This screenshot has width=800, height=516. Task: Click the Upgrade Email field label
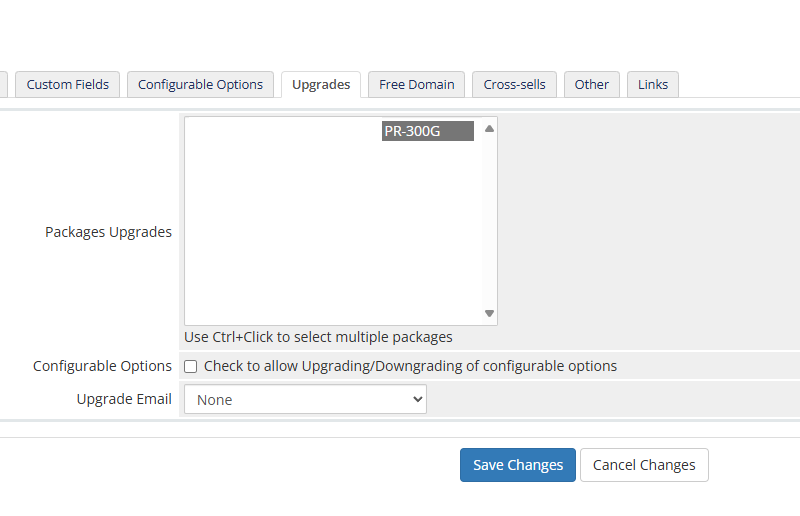tap(124, 399)
